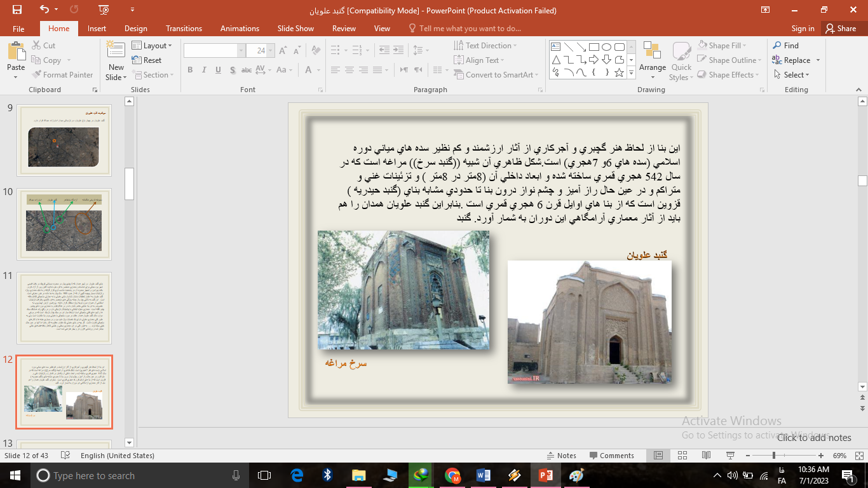Switch to Slide Sorter view icon
Image resolution: width=868 pixels, height=488 pixels.
pos(682,456)
